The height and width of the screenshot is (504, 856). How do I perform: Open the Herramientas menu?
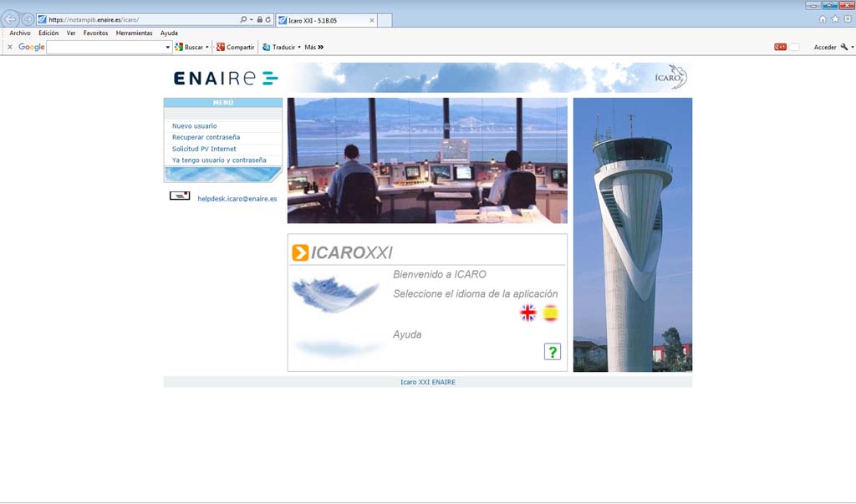tap(134, 33)
